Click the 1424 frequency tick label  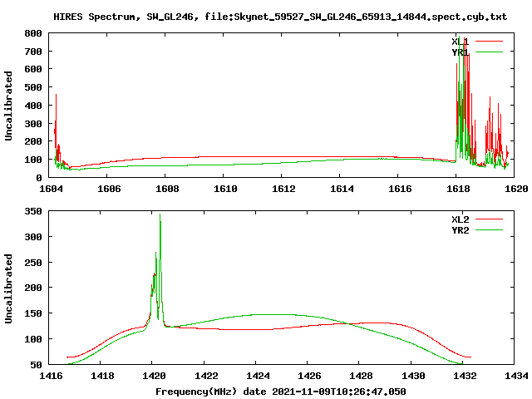point(258,376)
